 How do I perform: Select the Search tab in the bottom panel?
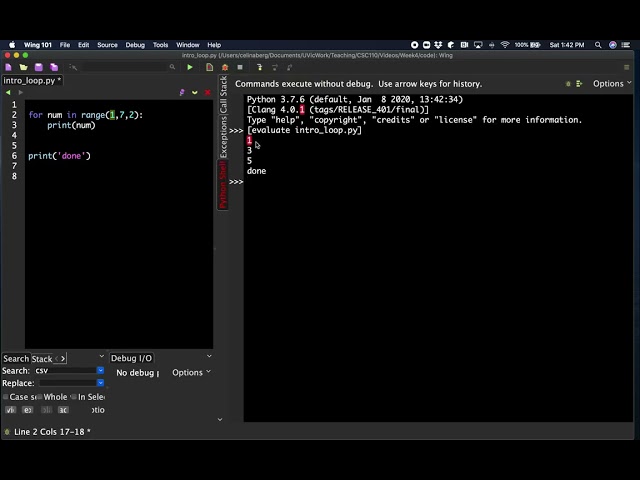pyautogui.click(x=16, y=359)
